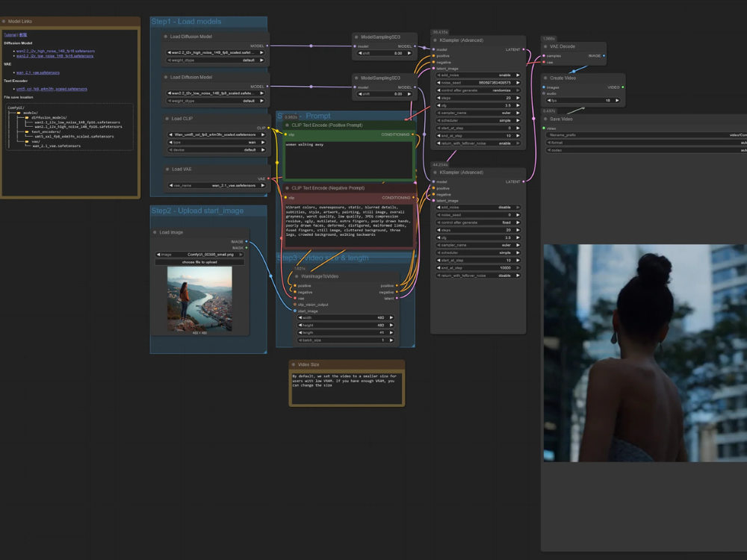747x560 pixels.
Task: Click the clip_vision_output socket on WanImageToVideo
Action: coord(295,305)
